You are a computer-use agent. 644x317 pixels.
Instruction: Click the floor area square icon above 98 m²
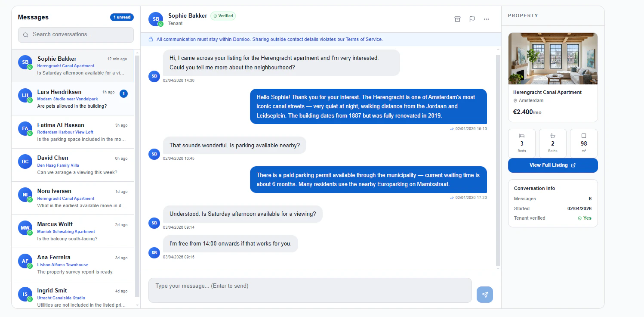click(x=583, y=136)
